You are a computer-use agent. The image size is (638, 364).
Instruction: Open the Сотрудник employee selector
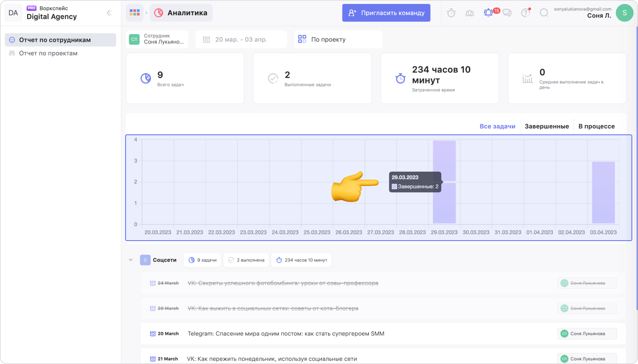pyautogui.click(x=157, y=40)
